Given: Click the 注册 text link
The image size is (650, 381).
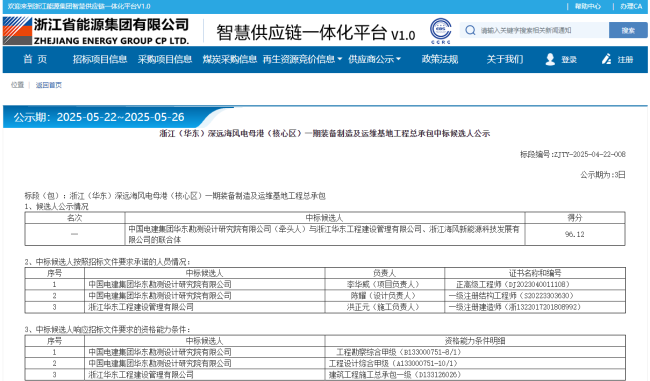Looking at the screenshot, I should click(x=625, y=60).
